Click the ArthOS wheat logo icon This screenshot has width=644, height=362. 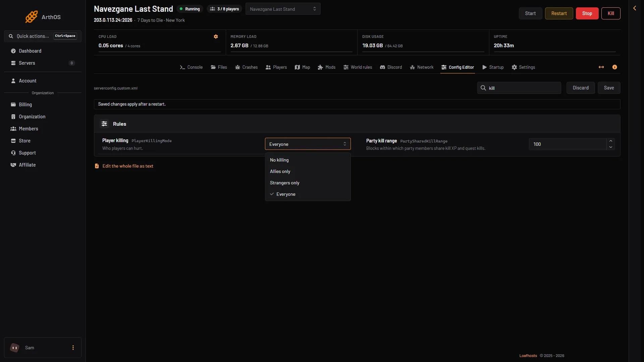tap(32, 17)
